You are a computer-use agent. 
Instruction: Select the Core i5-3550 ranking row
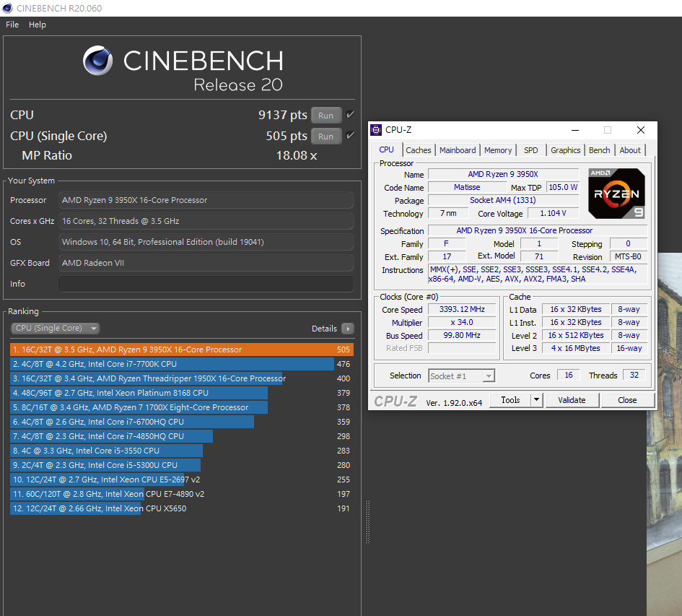pyautogui.click(x=182, y=450)
